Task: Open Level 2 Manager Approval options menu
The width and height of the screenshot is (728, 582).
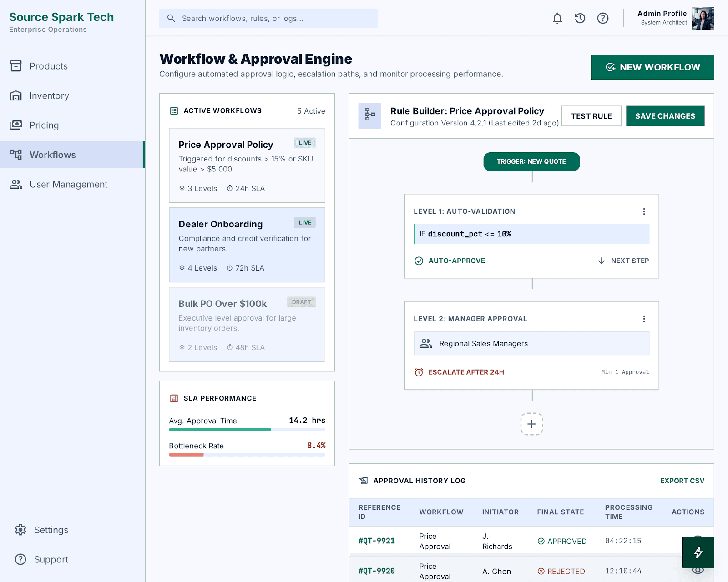Action: [644, 319]
